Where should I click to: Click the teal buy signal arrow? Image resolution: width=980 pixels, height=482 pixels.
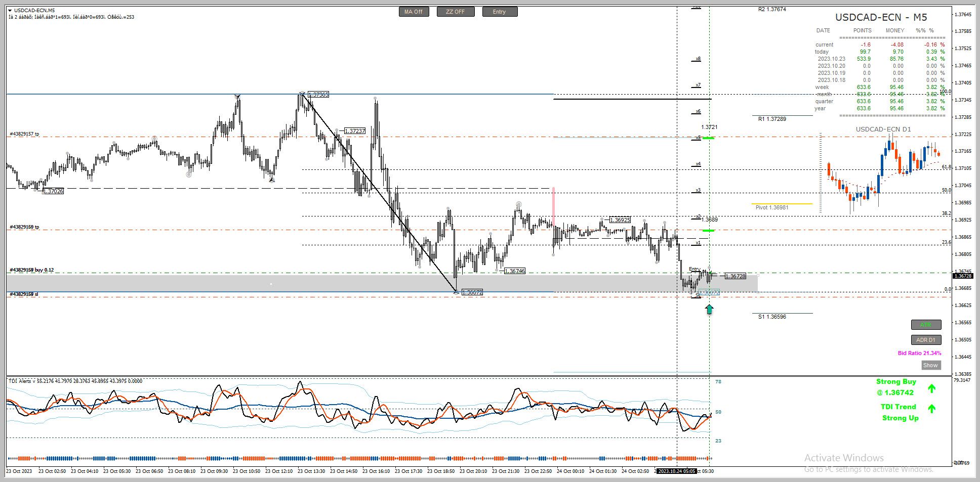pyautogui.click(x=709, y=310)
